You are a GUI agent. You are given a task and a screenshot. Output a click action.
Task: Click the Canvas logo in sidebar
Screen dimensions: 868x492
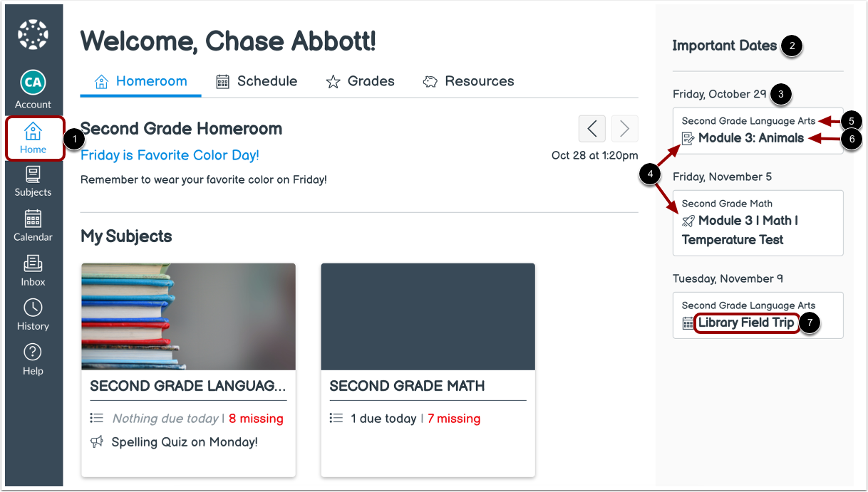pyautogui.click(x=33, y=34)
